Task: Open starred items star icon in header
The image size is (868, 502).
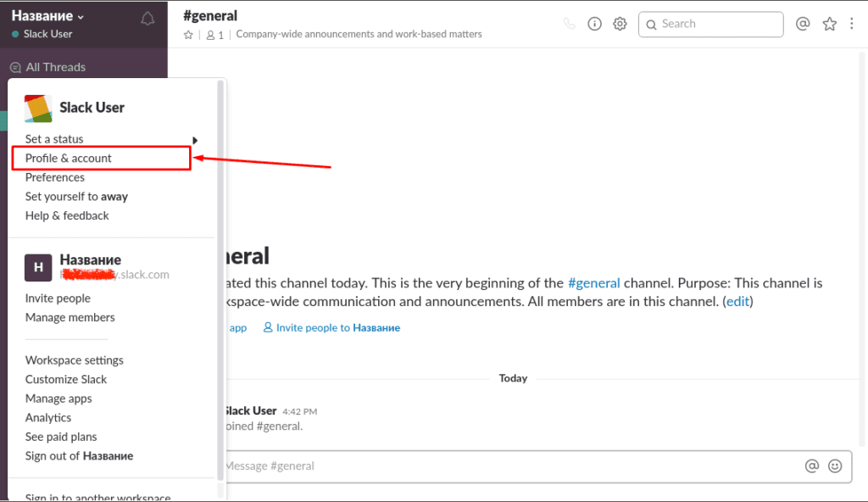Action: (x=829, y=24)
